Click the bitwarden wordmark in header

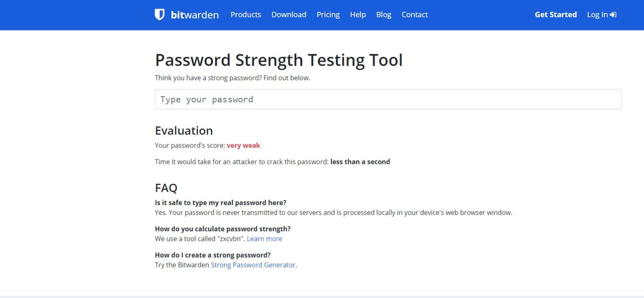[x=195, y=15]
